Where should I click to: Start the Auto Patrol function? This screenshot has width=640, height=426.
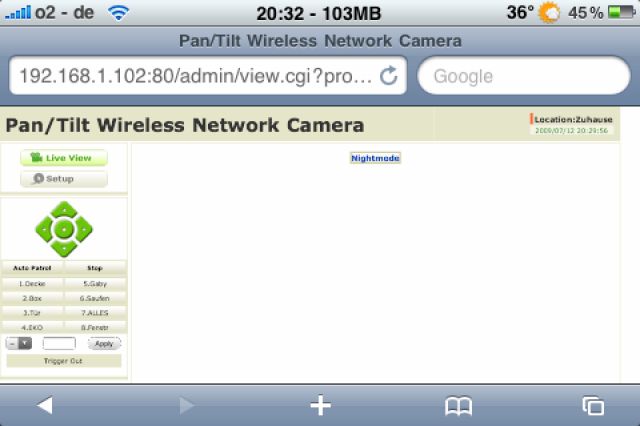point(32,268)
